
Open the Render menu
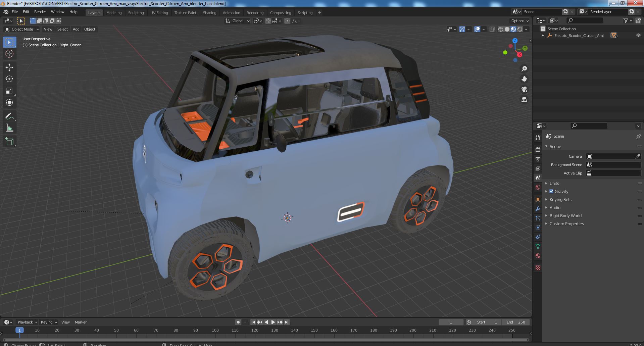pos(40,12)
